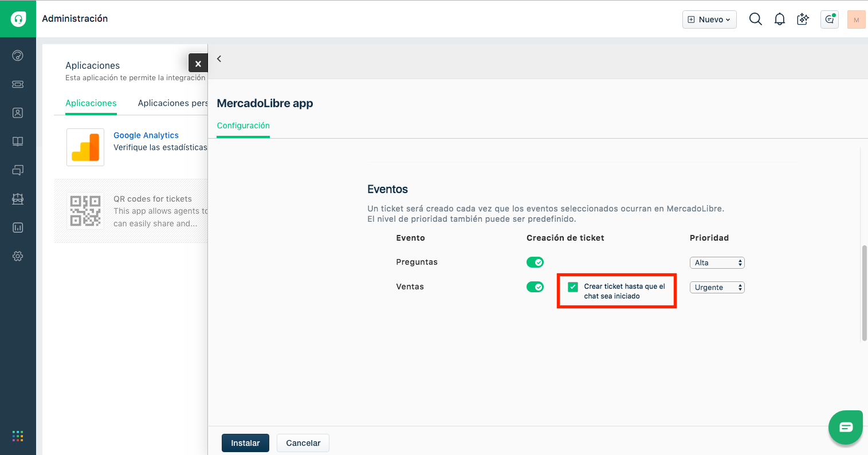This screenshot has height=455, width=868.
Task: Click the MercadoLibre app title
Action: click(265, 103)
